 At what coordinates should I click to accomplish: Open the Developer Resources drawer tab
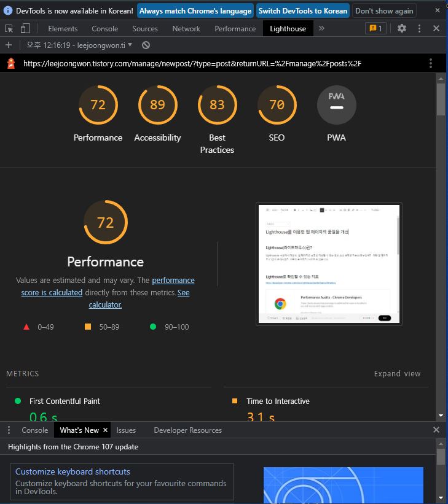(187, 430)
